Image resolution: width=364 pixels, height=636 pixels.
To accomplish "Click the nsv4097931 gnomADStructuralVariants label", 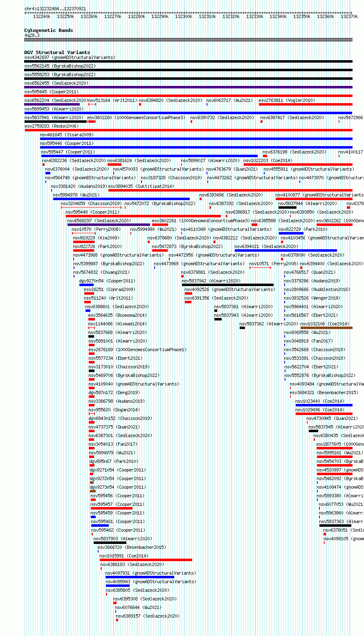I will [x=151, y=573].
